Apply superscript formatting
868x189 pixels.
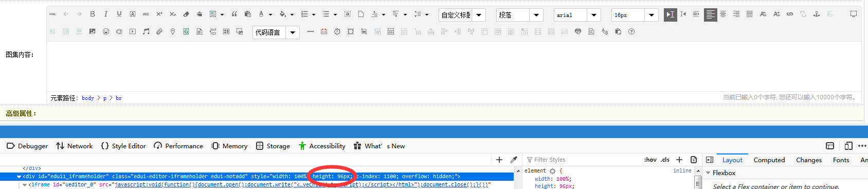(159, 14)
